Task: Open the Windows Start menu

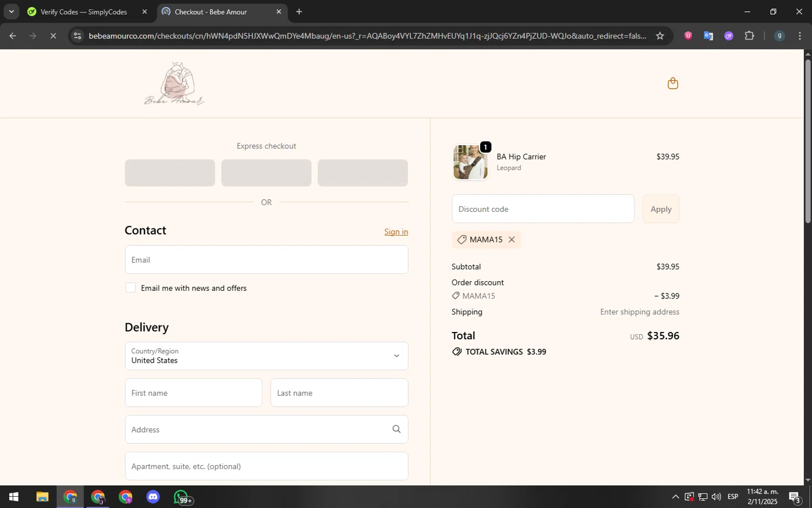Action: click(x=14, y=497)
